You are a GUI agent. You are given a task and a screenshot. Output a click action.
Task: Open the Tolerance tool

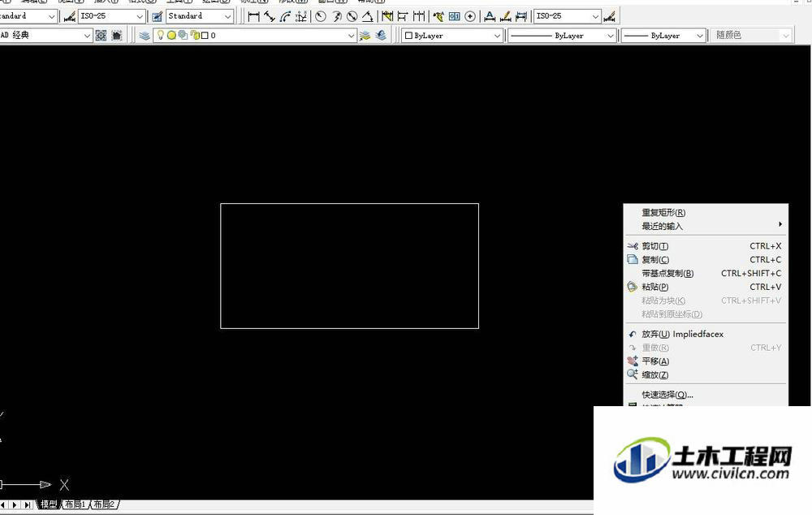(454, 16)
